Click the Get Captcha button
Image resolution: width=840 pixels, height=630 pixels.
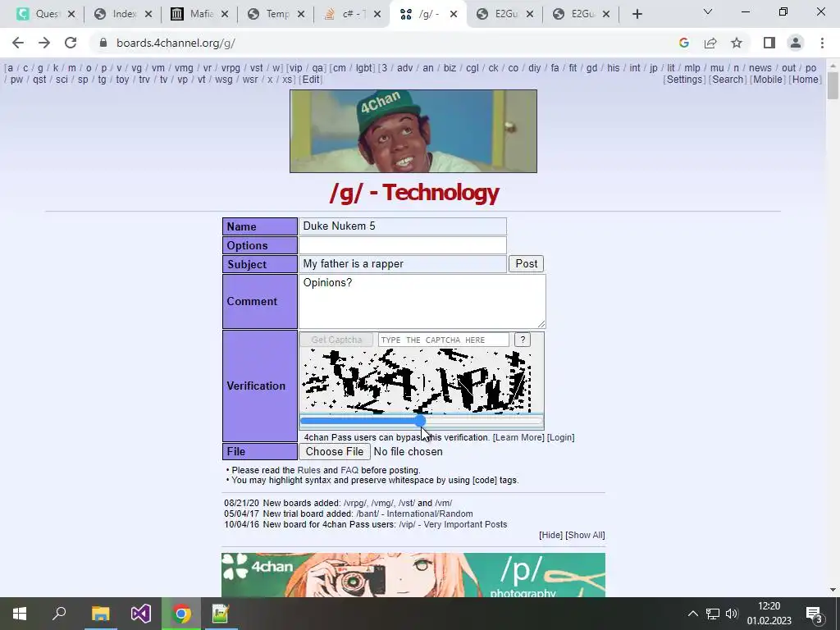[x=336, y=340]
